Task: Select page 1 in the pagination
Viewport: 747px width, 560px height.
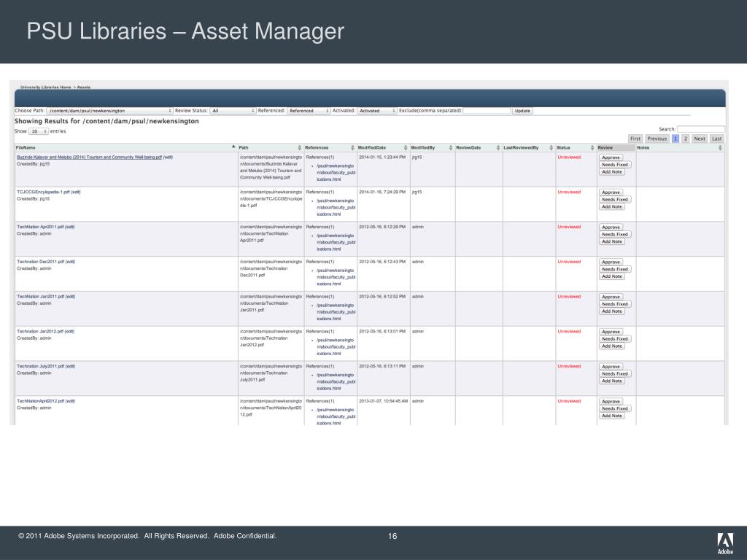Action: (x=675, y=139)
